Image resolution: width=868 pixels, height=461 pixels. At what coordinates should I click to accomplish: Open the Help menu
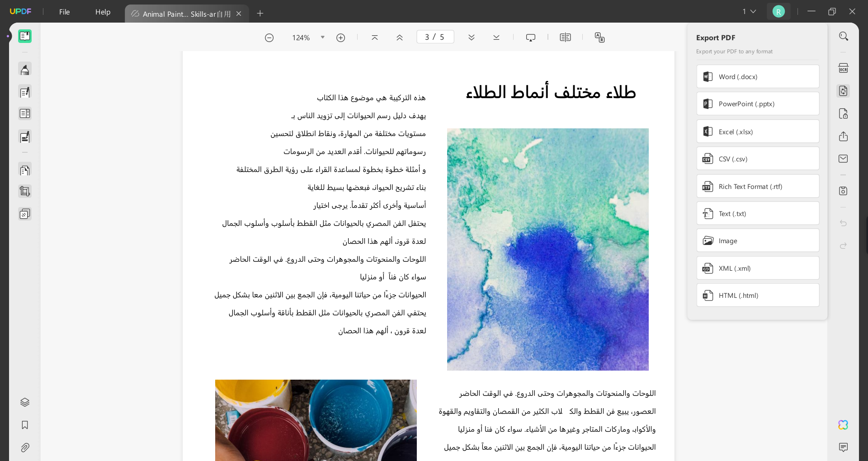(103, 12)
